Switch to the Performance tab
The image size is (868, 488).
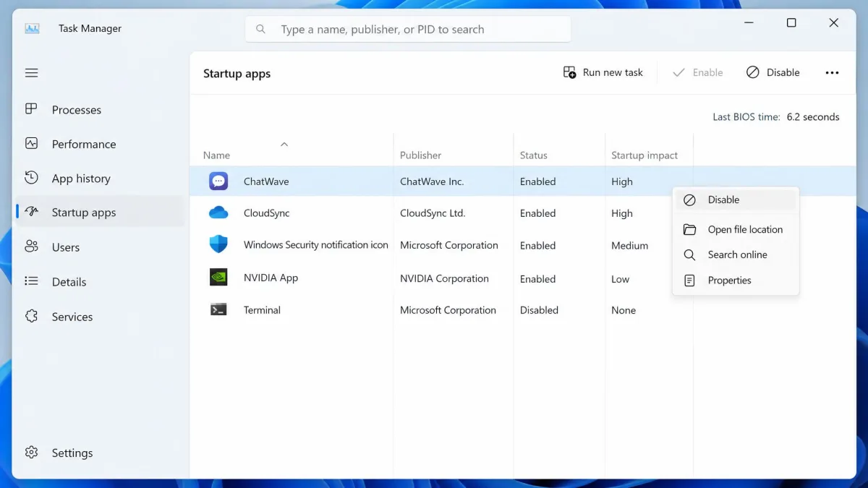click(100, 144)
